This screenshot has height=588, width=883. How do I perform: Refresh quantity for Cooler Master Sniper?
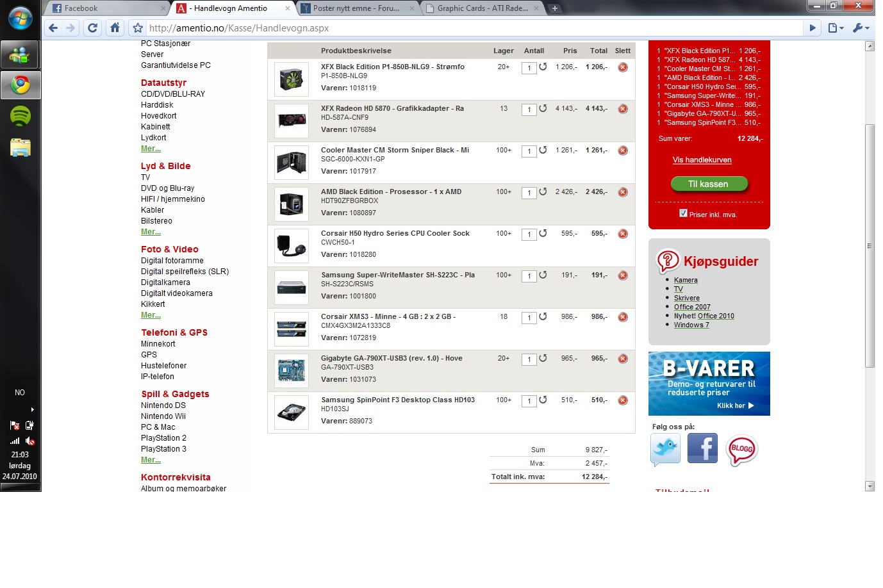[x=543, y=150]
